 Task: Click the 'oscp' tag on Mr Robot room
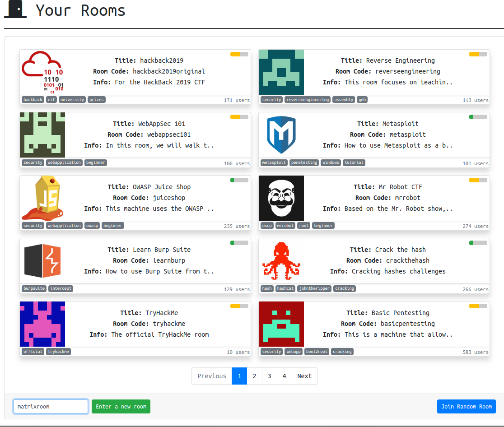(267, 226)
